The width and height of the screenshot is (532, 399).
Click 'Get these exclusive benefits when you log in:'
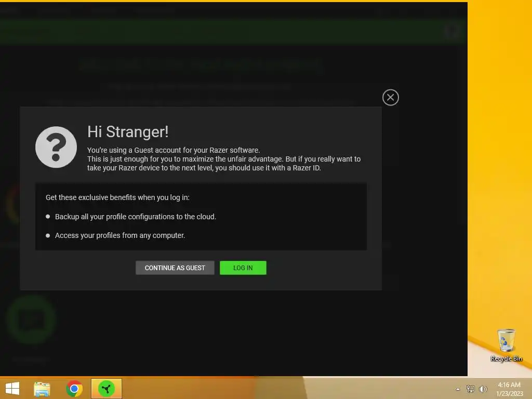click(x=117, y=197)
